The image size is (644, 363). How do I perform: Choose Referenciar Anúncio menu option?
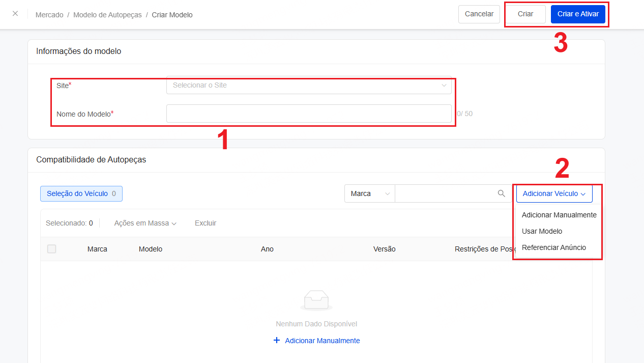(554, 247)
